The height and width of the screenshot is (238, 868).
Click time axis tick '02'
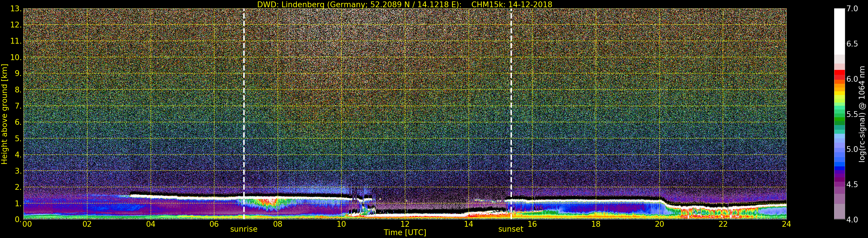point(87,224)
